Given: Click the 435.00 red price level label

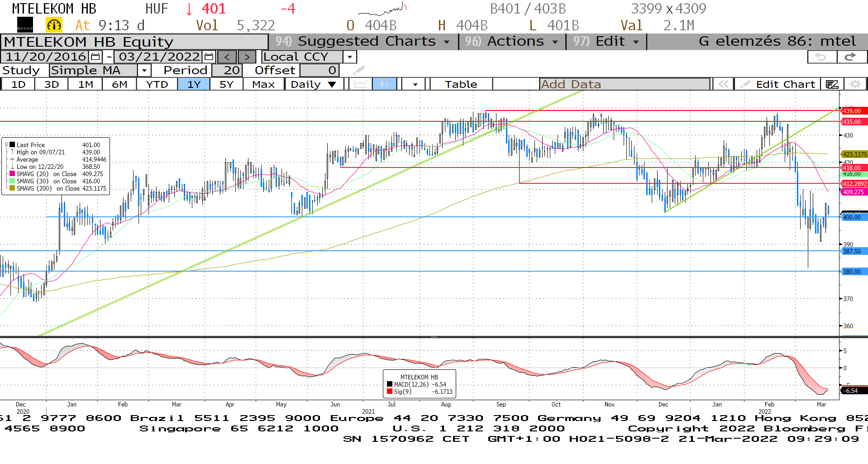Looking at the screenshot, I should pyautogui.click(x=854, y=122).
